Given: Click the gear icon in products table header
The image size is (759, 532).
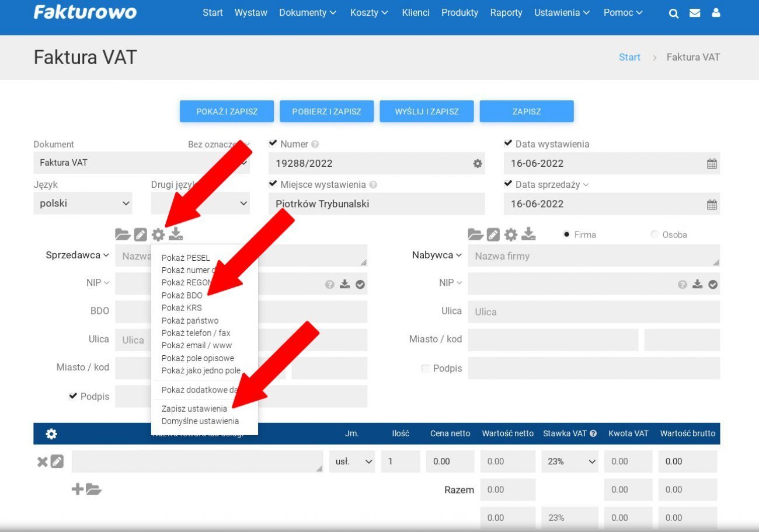Looking at the screenshot, I should (51, 434).
